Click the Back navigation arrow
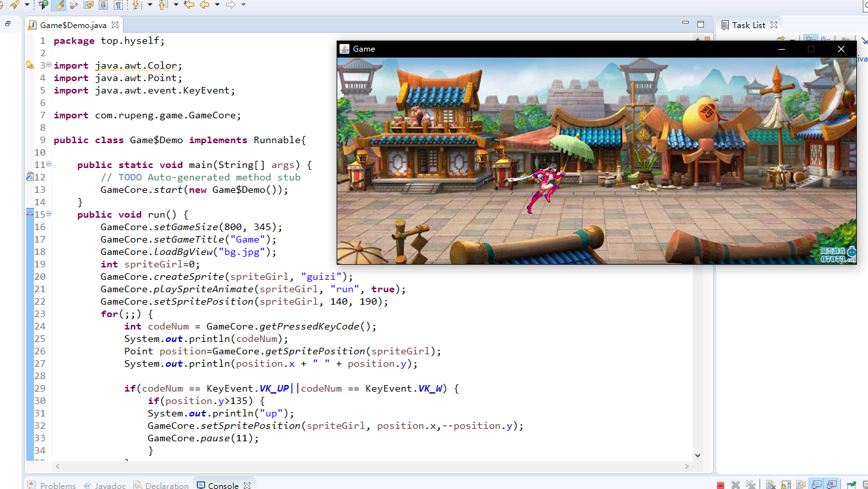868x489 pixels. click(205, 5)
